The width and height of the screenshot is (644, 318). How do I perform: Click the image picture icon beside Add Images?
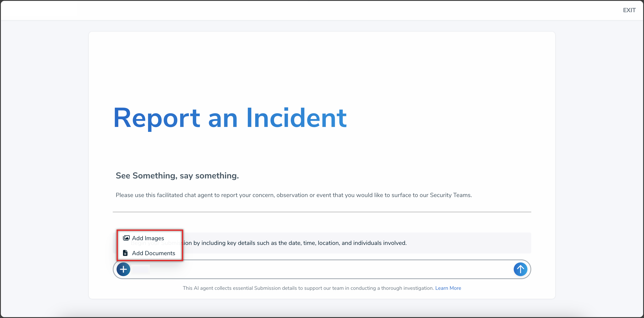(126, 238)
